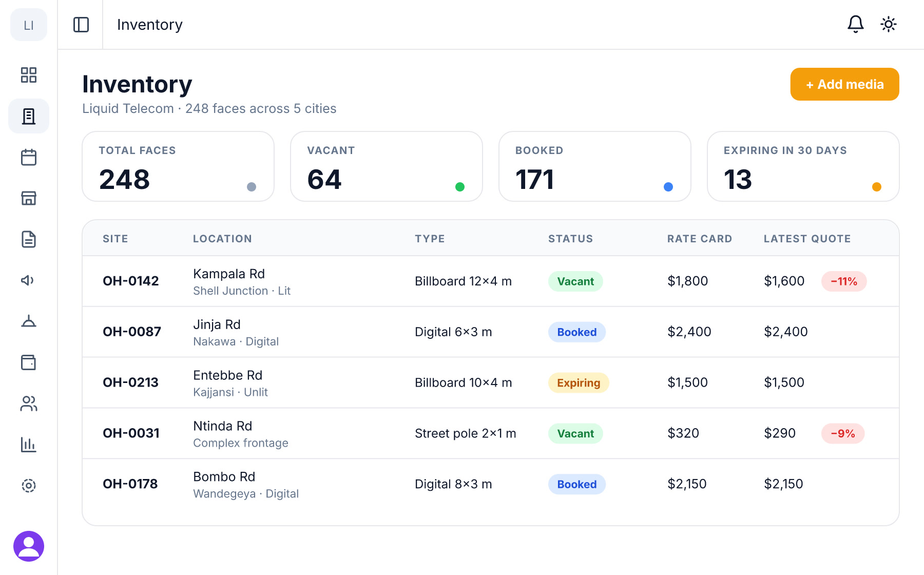This screenshot has height=575, width=924.
Task: Click Entebbe Rd location text
Action: (228, 375)
